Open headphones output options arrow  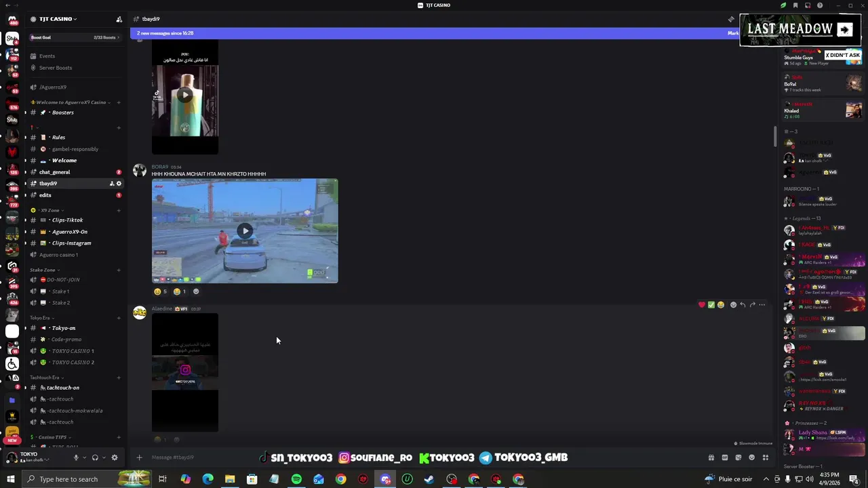point(104,457)
